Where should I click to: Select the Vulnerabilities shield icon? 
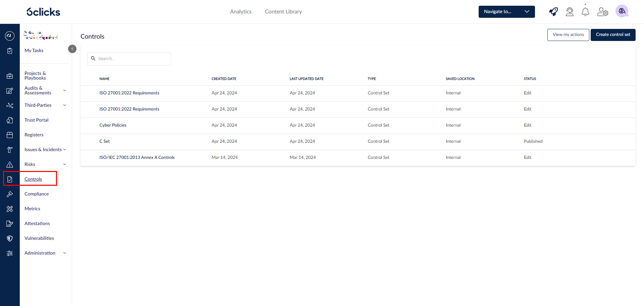pos(10,238)
